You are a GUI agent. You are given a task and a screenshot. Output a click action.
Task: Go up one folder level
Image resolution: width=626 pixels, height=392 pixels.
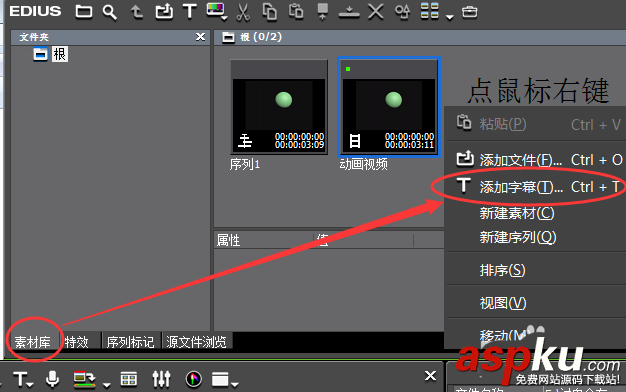(x=137, y=12)
